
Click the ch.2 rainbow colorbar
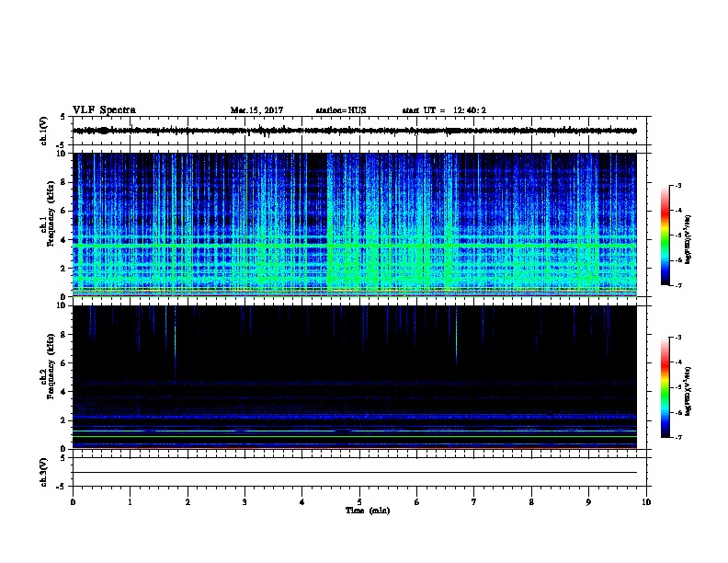click(x=665, y=387)
